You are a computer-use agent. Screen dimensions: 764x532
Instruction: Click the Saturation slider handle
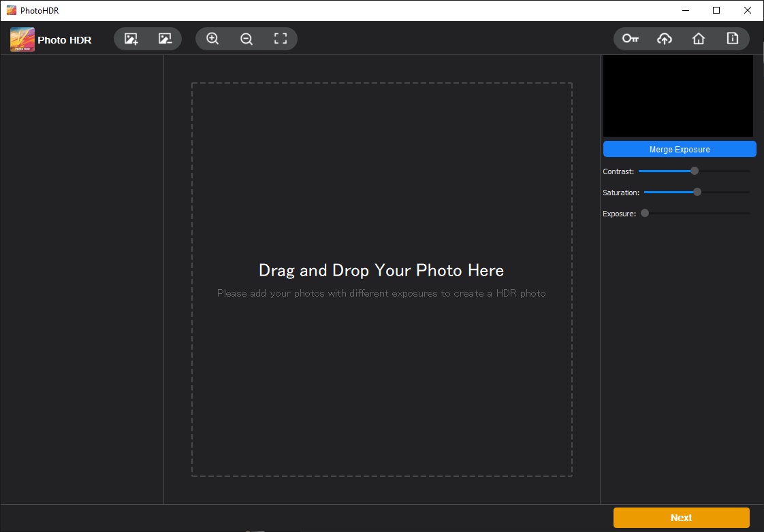pyautogui.click(x=697, y=192)
